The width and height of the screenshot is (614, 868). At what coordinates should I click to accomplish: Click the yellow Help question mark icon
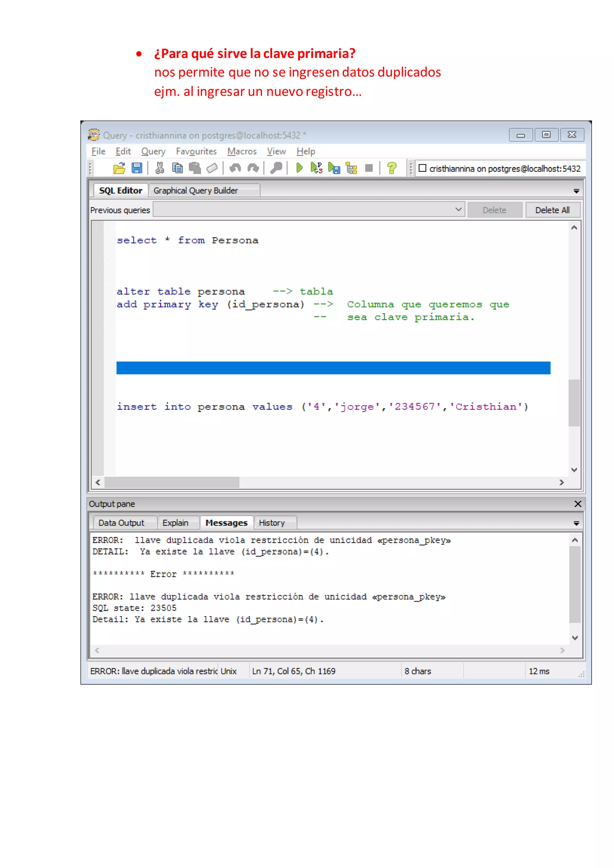pyautogui.click(x=392, y=168)
